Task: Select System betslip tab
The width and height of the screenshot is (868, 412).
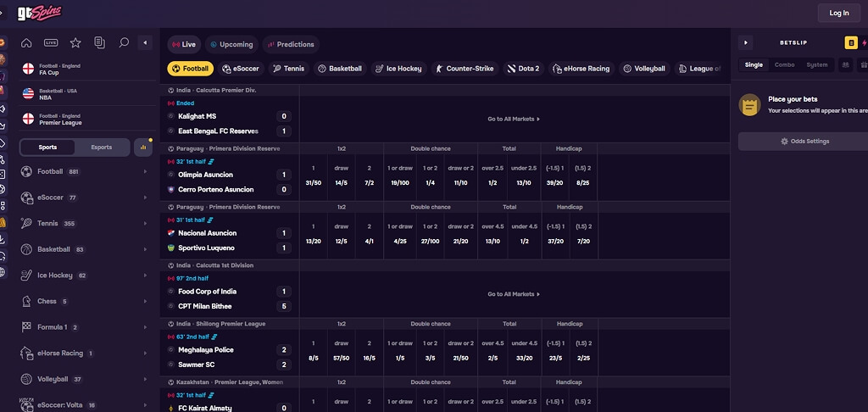Action: click(x=816, y=64)
